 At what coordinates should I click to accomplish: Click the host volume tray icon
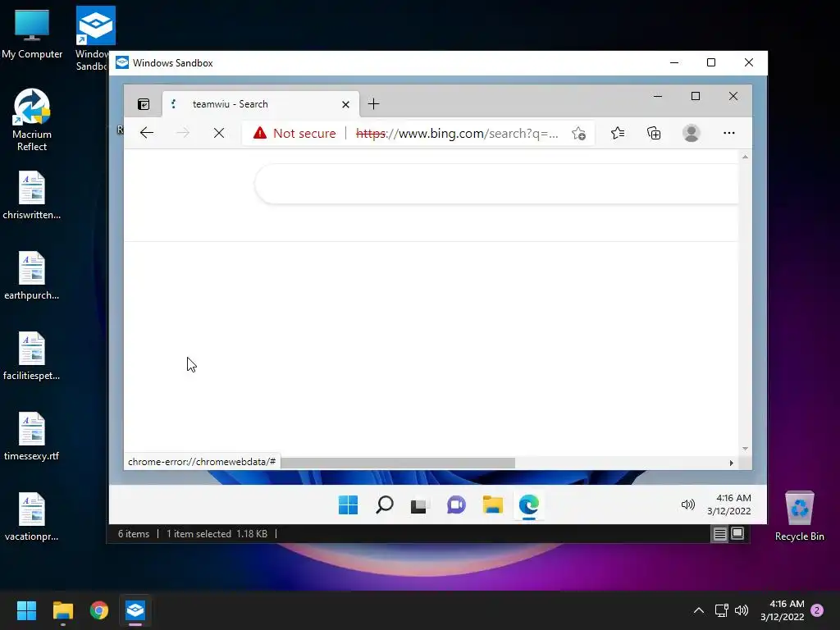pyautogui.click(x=742, y=610)
